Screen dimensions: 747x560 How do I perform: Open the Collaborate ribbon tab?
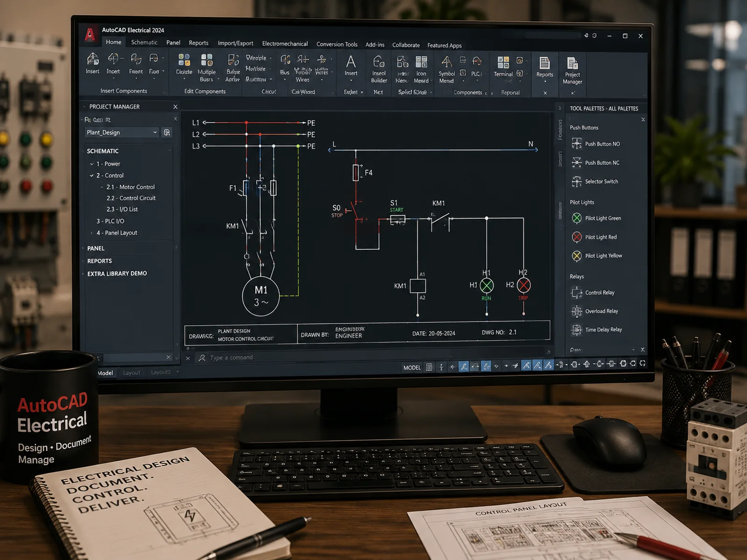pos(406,45)
